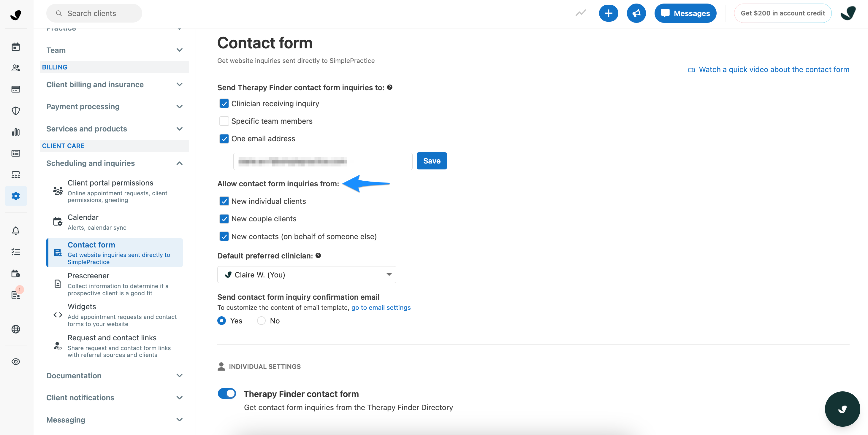Open Client portal permissions settings
Image resolution: width=868 pixels, height=435 pixels.
click(x=115, y=191)
